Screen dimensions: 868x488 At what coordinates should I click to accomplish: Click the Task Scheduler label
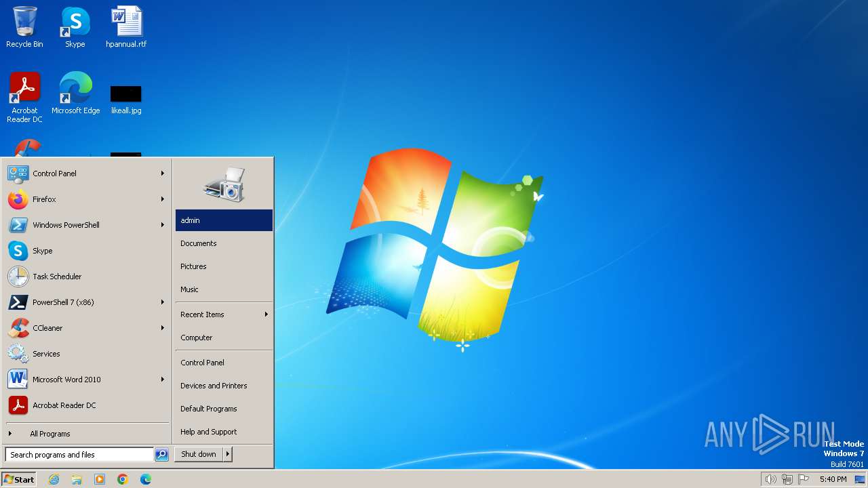point(57,277)
